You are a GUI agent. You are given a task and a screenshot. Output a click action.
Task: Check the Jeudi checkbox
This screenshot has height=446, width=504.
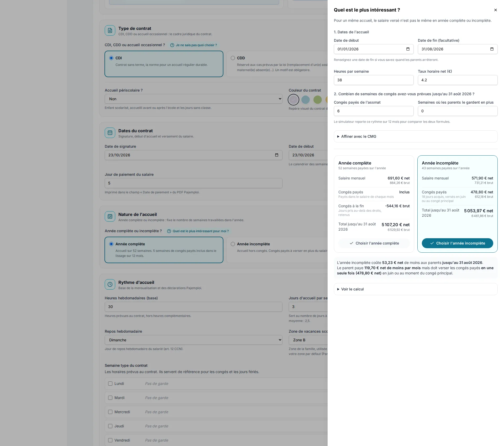click(x=110, y=426)
